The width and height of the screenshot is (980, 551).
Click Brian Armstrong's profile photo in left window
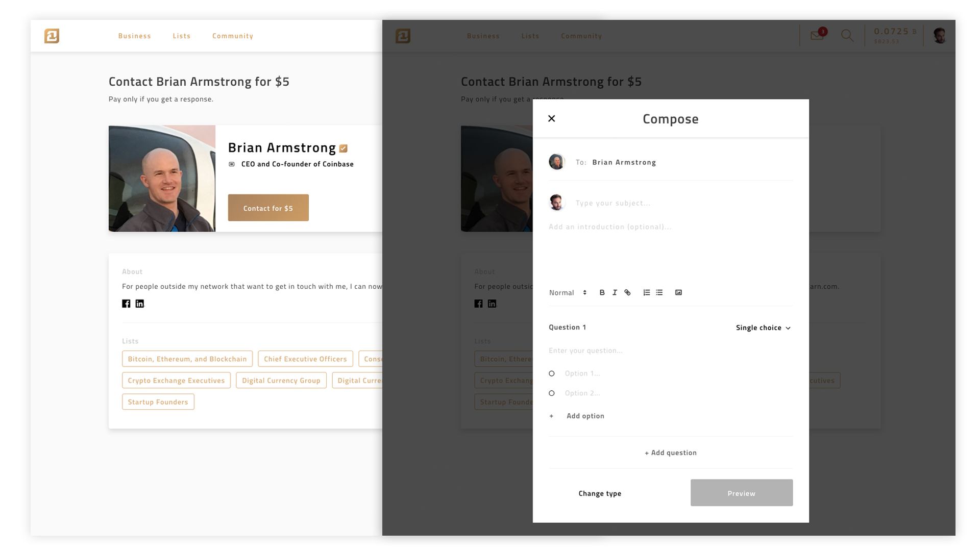coord(162,179)
